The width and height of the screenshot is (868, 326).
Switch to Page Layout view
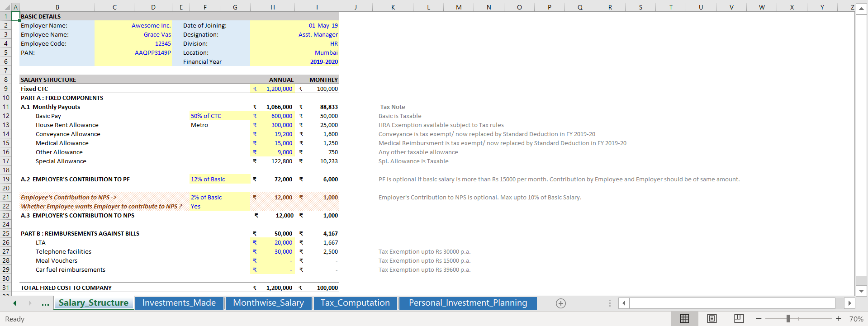pos(711,319)
